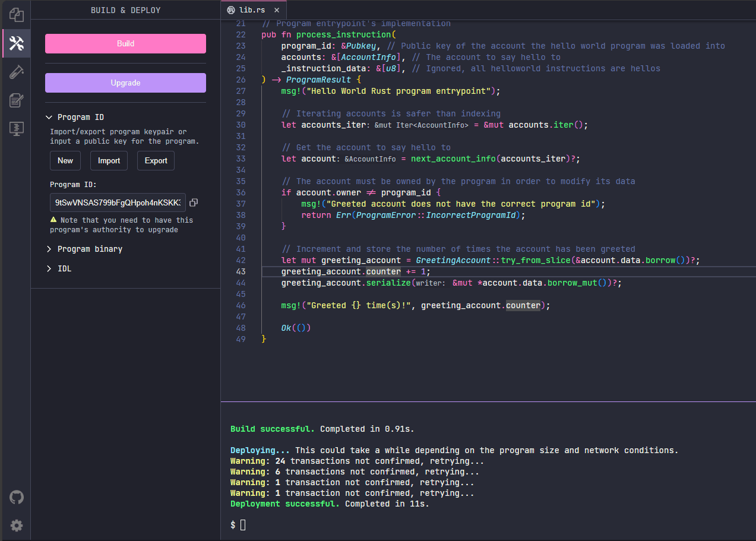Copy the Program ID with copy icon
Image resolution: width=756 pixels, height=541 pixels.
coord(194,203)
